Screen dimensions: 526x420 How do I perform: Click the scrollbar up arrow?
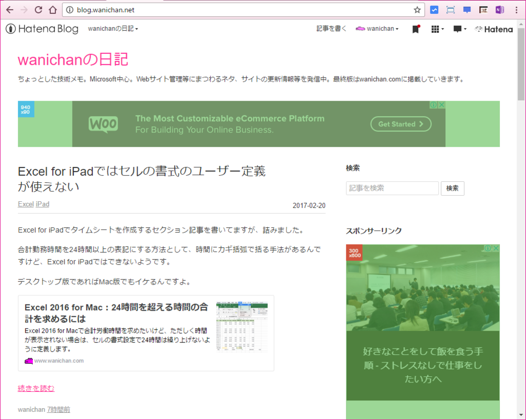[x=521, y=24]
